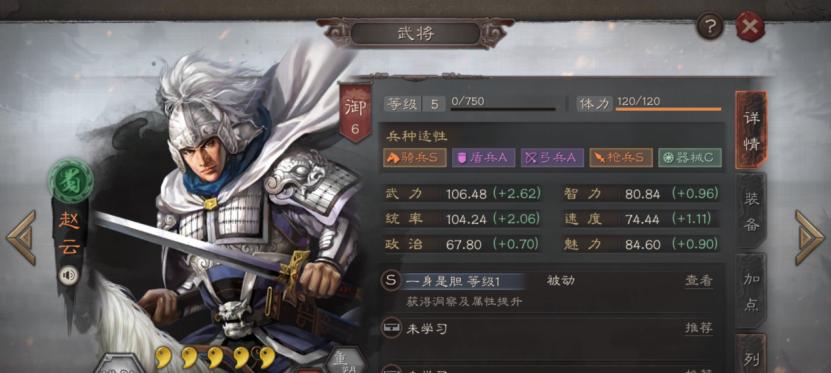Select the 枪兵S troop aptitude badge
Image resolution: width=831 pixels, height=373 pixels.
(x=621, y=157)
